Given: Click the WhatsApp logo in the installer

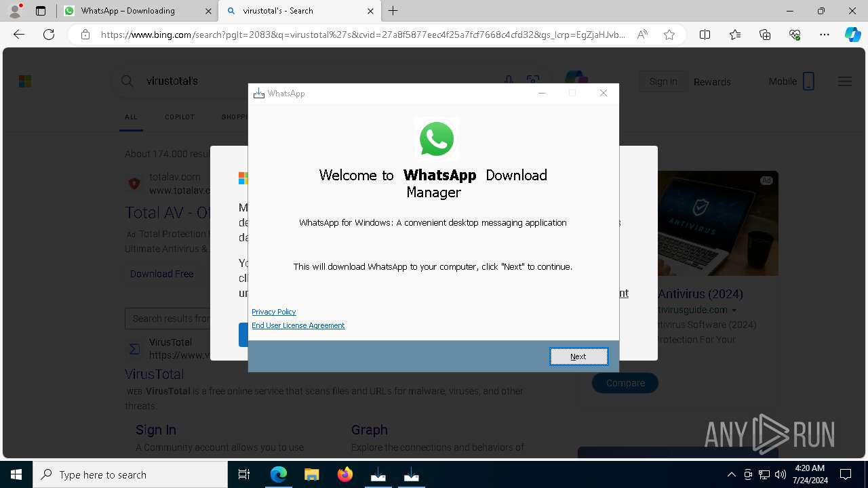Looking at the screenshot, I should point(437,138).
